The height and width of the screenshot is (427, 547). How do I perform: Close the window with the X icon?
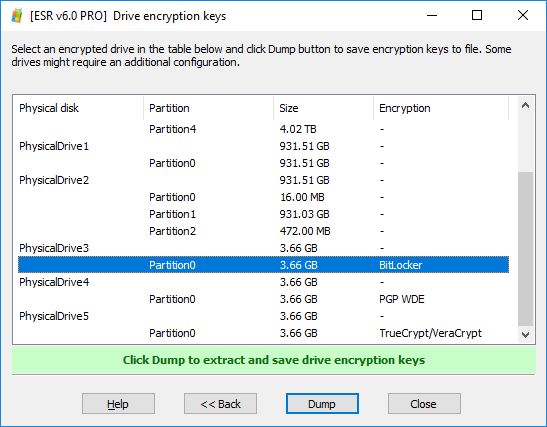(523, 15)
